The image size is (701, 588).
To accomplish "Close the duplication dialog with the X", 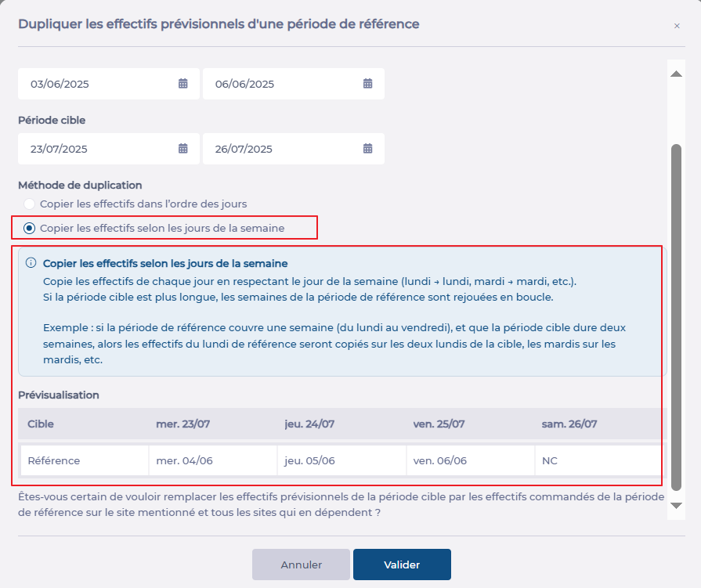I will [677, 26].
